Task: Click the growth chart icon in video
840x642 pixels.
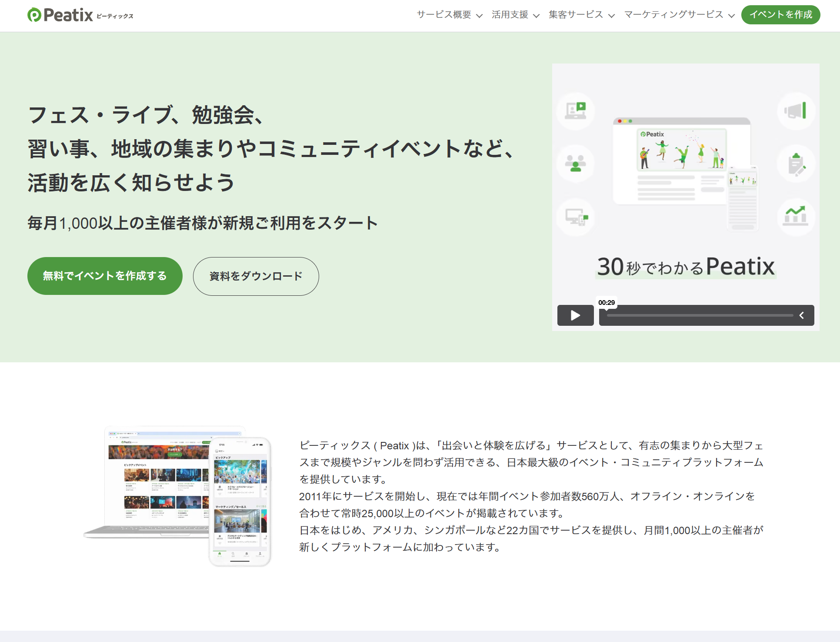Action: 795,216
